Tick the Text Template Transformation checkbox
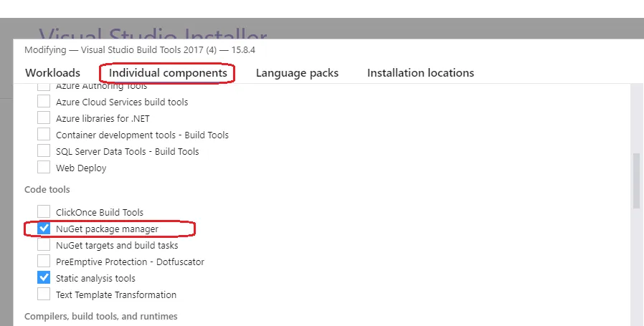 [44, 294]
